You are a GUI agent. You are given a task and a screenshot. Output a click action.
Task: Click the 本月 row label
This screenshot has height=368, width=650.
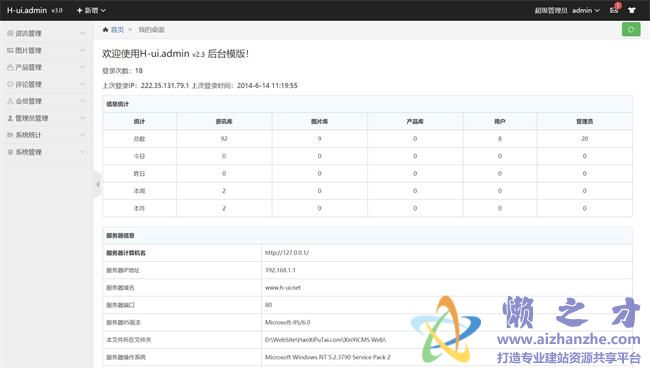pos(139,208)
